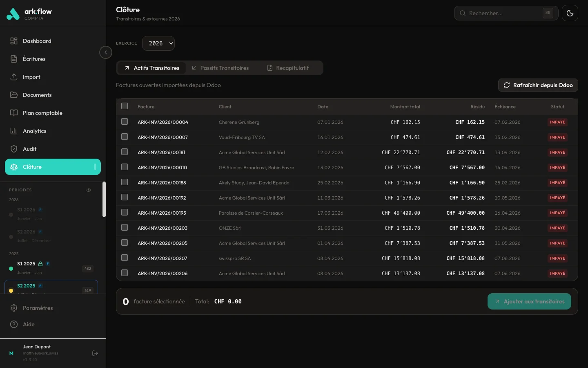This screenshot has height=368, width=588.
Task: Toggle visibility of the Periodes list
Action: point(89,190)
